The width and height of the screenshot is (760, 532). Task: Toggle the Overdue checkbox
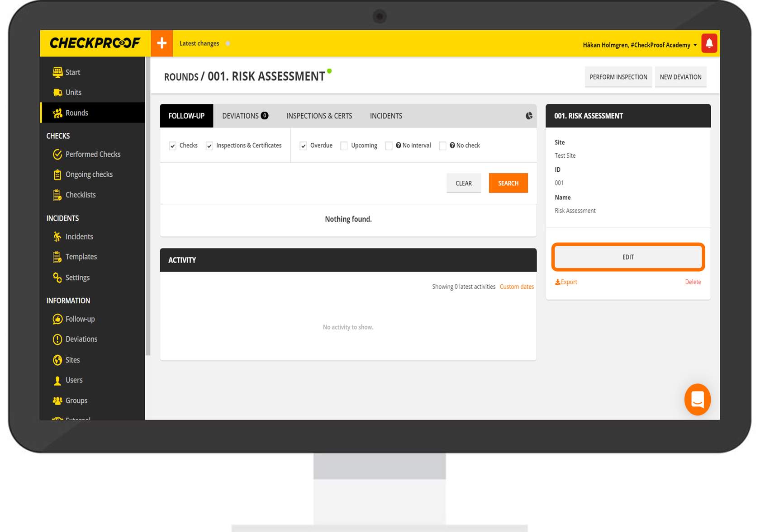click(x=303, y=146)
